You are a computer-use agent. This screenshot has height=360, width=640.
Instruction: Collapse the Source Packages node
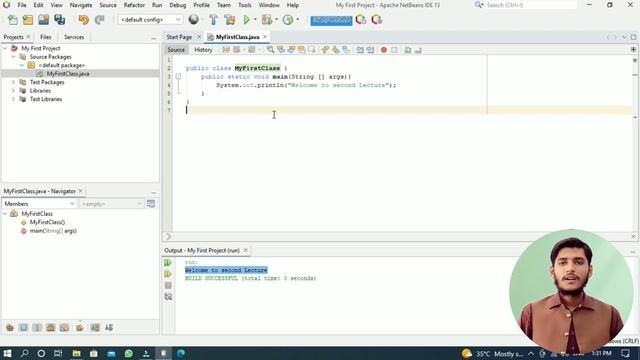click(13, 57)
